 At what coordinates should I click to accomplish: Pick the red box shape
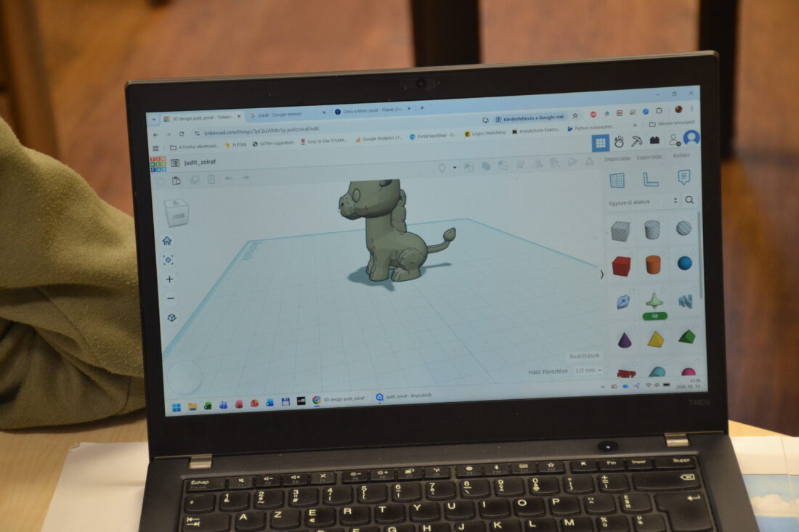click(x=621, y=266)
